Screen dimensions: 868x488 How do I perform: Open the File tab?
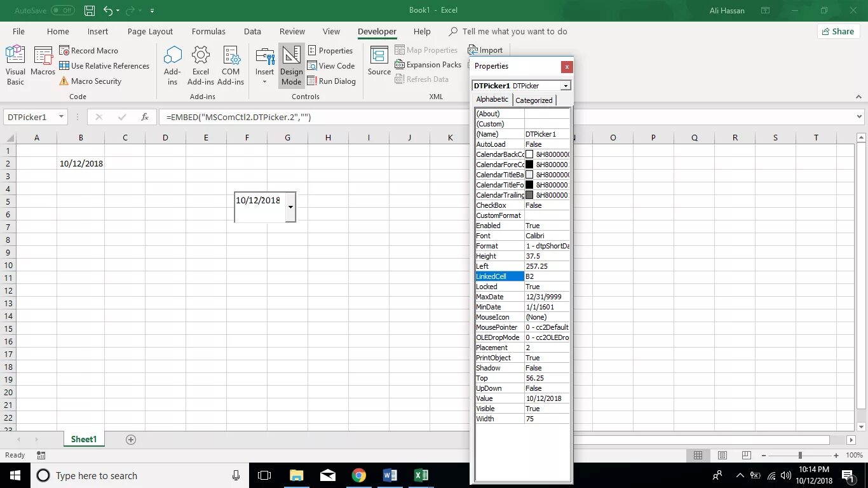click(x=18, y=31)
